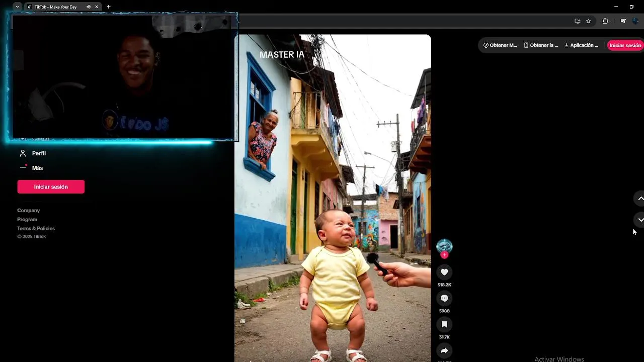
Task: Click the Perfil person icon in the sidebar
Action: 23,153
